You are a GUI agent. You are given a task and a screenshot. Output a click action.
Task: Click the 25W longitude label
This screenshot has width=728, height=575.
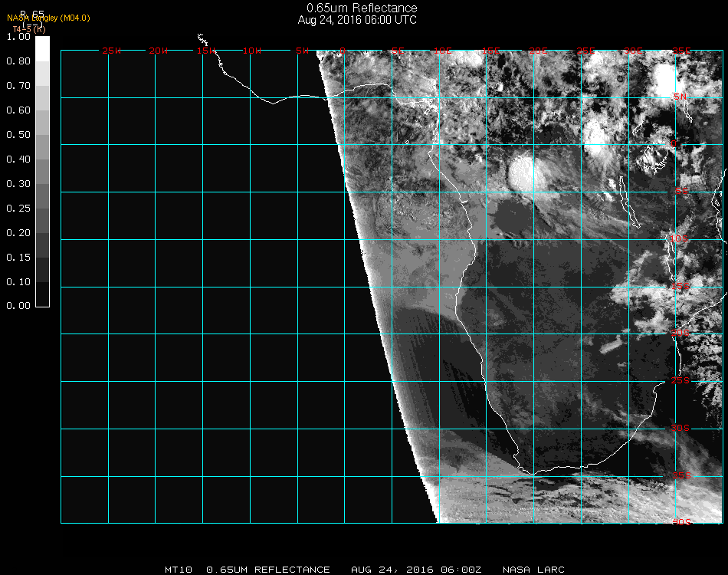point(112,51)
